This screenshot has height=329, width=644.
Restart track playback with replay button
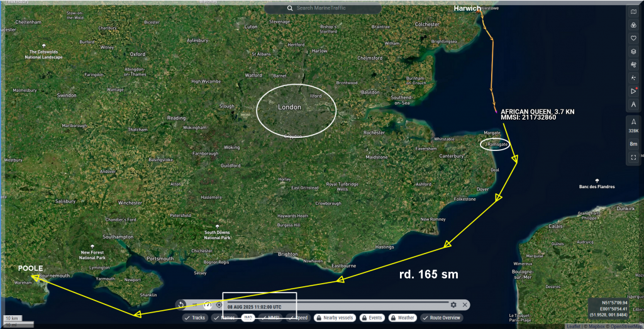[x=182, y=305]
